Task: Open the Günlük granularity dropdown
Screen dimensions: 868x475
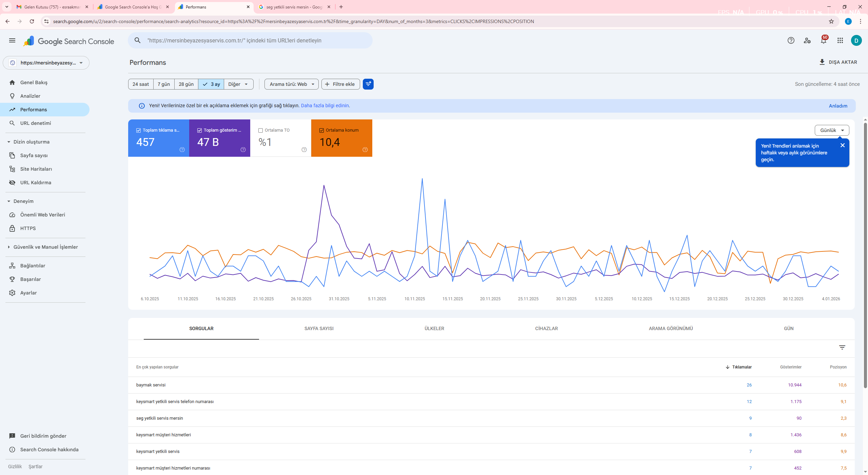Action: 832,130
